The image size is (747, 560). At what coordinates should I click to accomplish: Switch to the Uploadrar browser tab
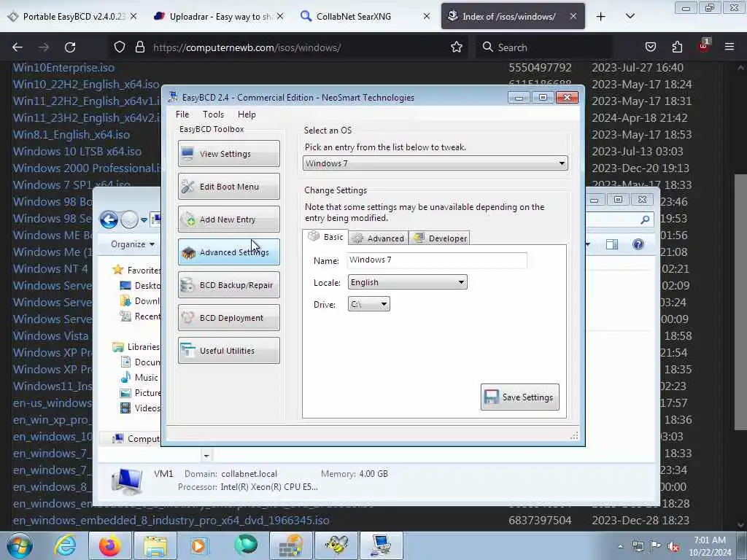pos(213,16)
